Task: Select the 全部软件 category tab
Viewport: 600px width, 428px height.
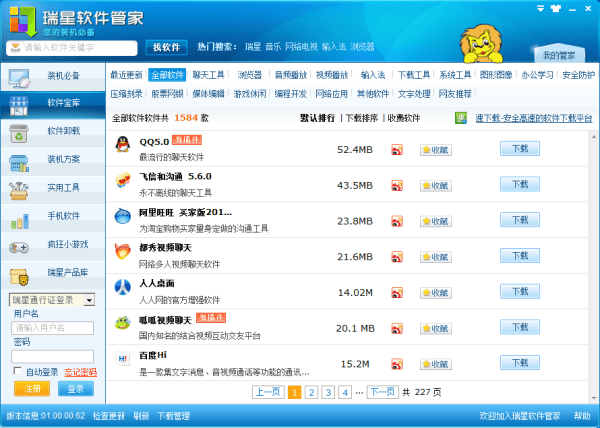Action: coord(167,75)
